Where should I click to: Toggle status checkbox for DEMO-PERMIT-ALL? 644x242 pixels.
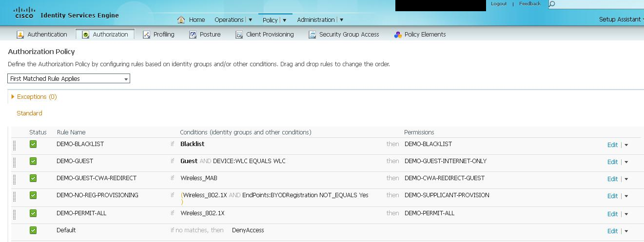[33, 213]
